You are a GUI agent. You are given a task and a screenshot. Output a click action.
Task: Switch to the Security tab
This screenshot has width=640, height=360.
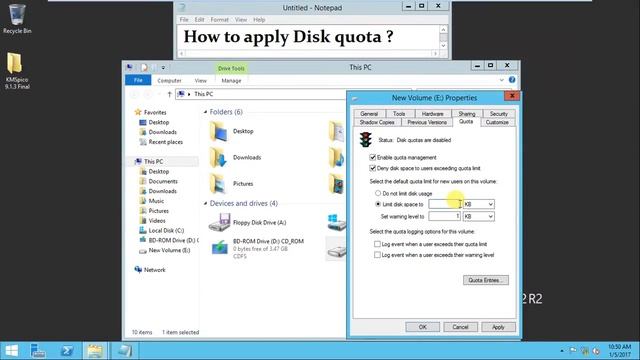[499, 114]
